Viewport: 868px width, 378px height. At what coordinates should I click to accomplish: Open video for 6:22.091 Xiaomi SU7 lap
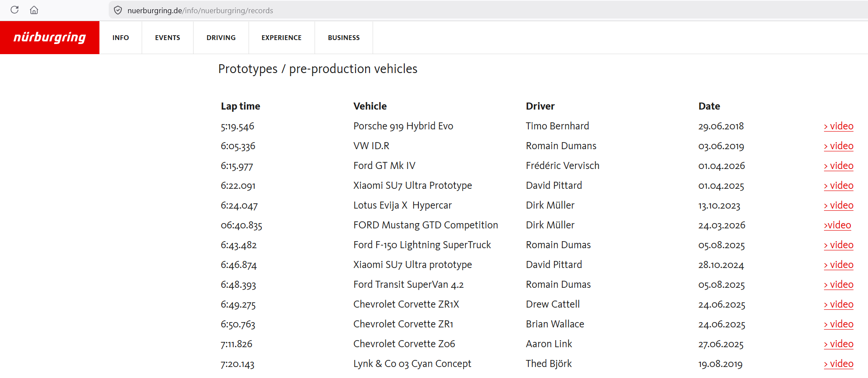click(x=839, y=186)
